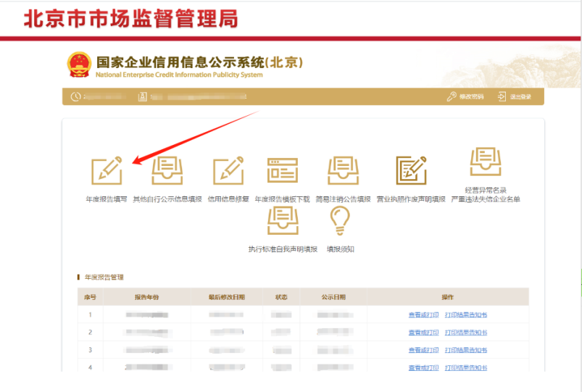Viewport: 582px width, 392px height.
Task: Click the national emblem logo
Action: point(79,64)
